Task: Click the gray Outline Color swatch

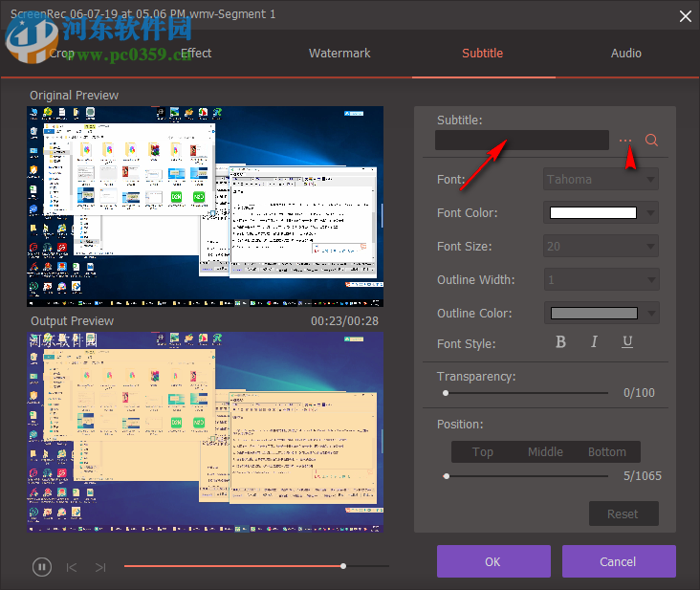Action: click(x=594, y=314)
